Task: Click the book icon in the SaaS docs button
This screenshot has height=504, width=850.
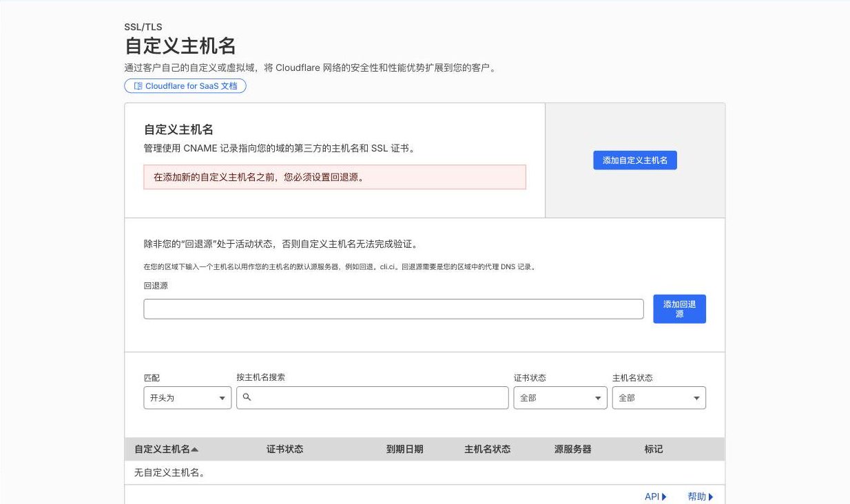Action: (138, 86)
